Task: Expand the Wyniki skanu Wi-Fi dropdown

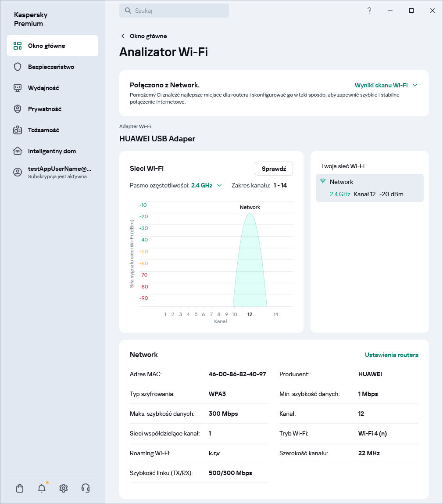Action: point(386,85)
